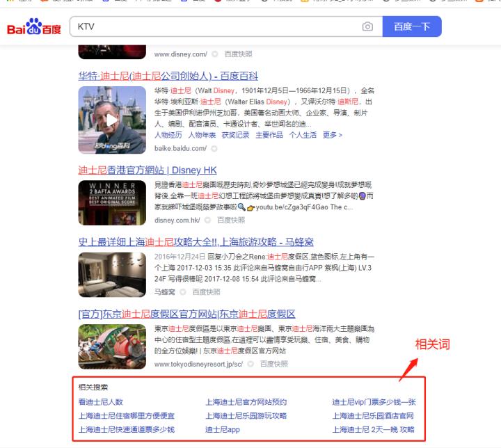The width and height of the screenshot is (501, 448).
Task: Expand 更多 > links for the Walt Disney result
Action: pyautogui.click(x=333, y=135)
